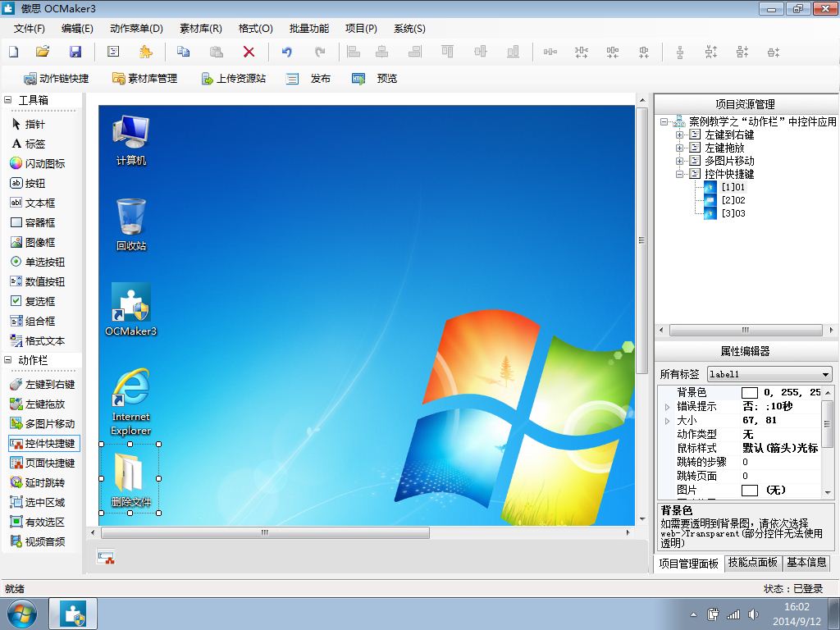840x630 pixels.
Task: Select the 组合框 combo tool
Action: 33,321
